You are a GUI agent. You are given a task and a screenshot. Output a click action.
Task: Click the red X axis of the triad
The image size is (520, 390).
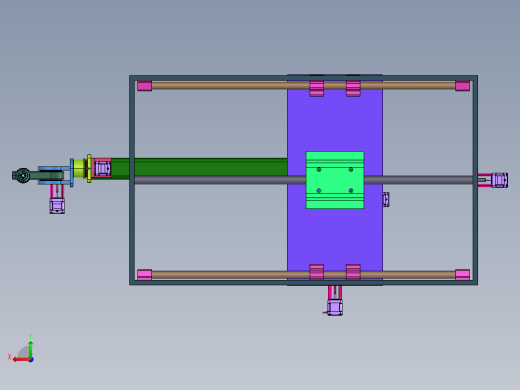coord(21,360)
